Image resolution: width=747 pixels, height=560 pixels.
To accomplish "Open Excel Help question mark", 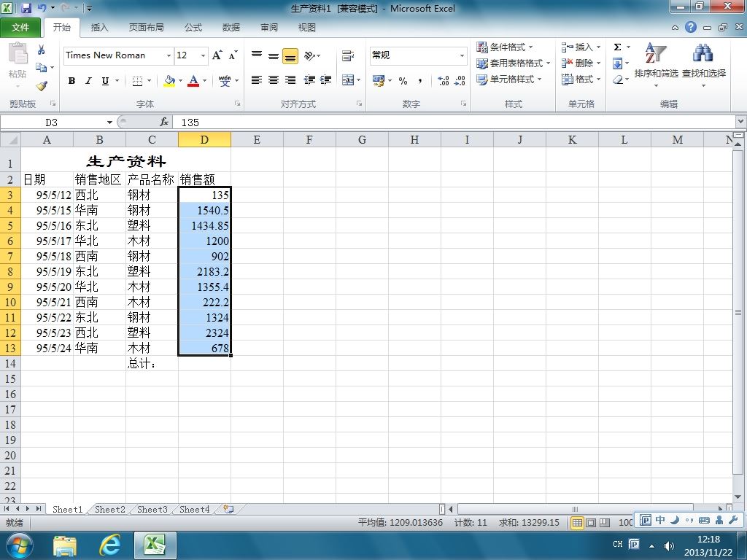I will point(691,27).
